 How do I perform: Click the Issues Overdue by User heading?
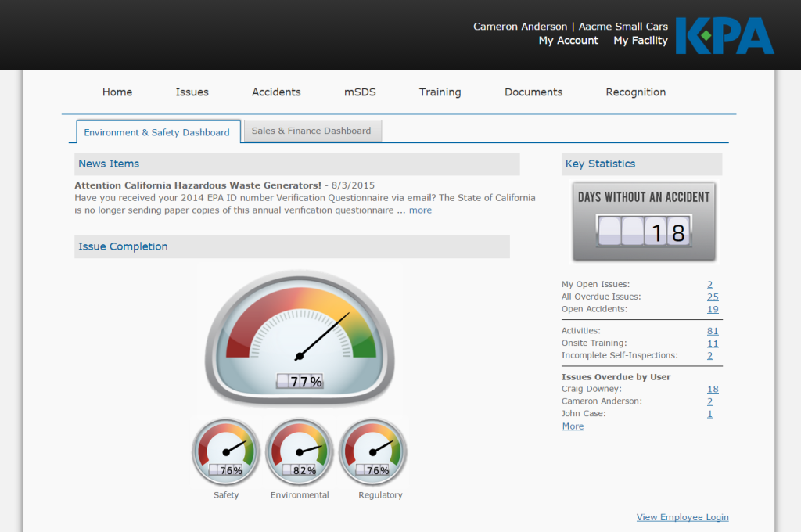(x=616, y=377)
